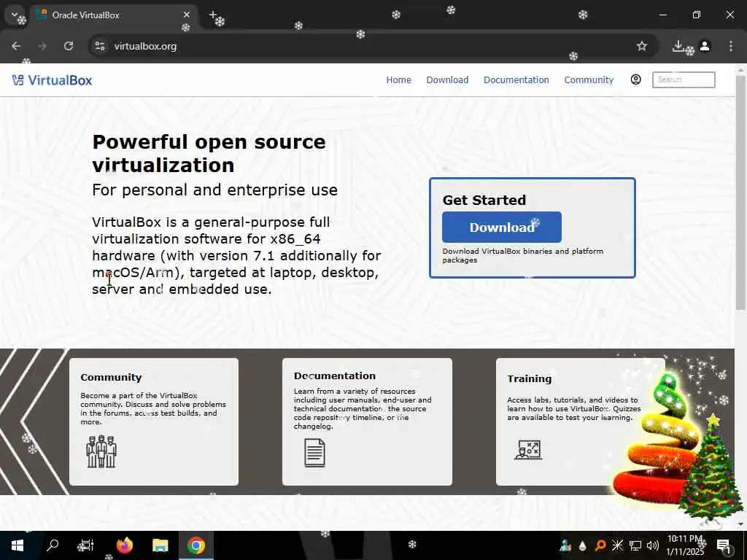Image resolution: width=747 pixels, height=560 pixels.
Task: Click the blue Download button
Action: click(x=502, y=227)
